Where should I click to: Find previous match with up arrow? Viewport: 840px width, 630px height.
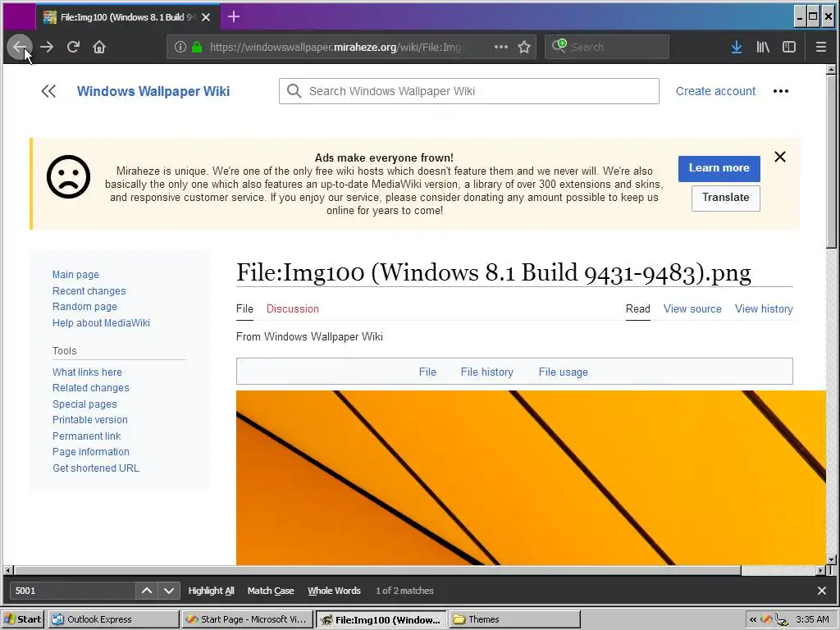click(x=146, y=591)
